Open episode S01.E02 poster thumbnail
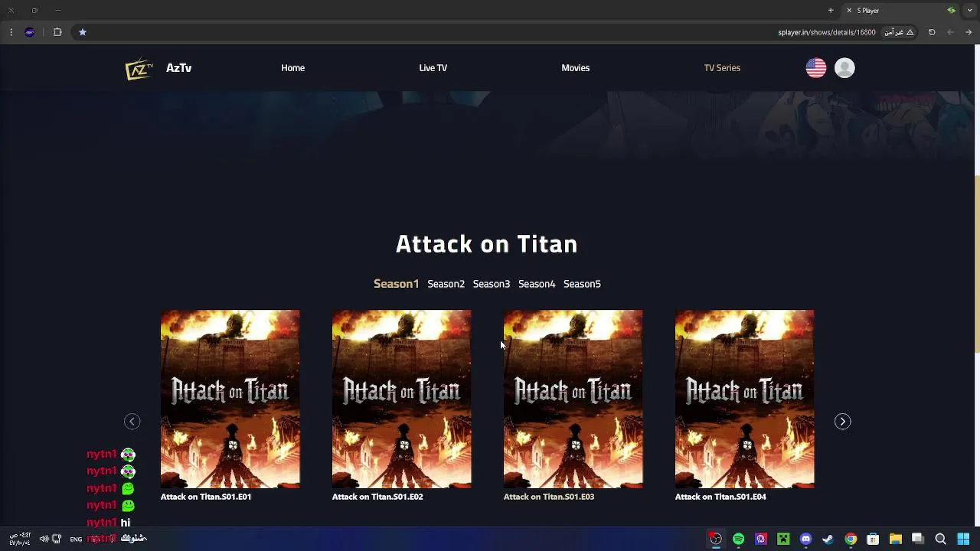This screenshot has height=551, width=980. 401,399
